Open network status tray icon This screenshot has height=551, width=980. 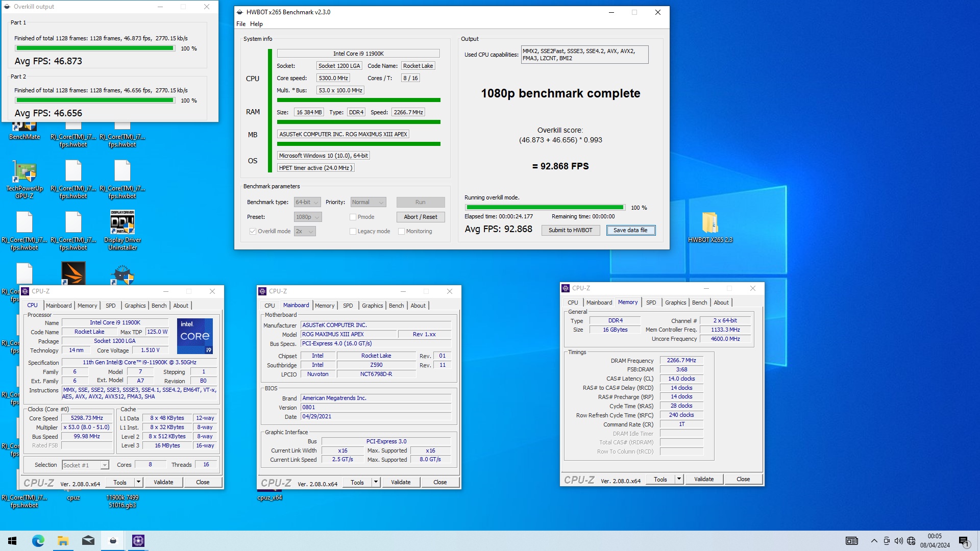click(x=911, y=541)
